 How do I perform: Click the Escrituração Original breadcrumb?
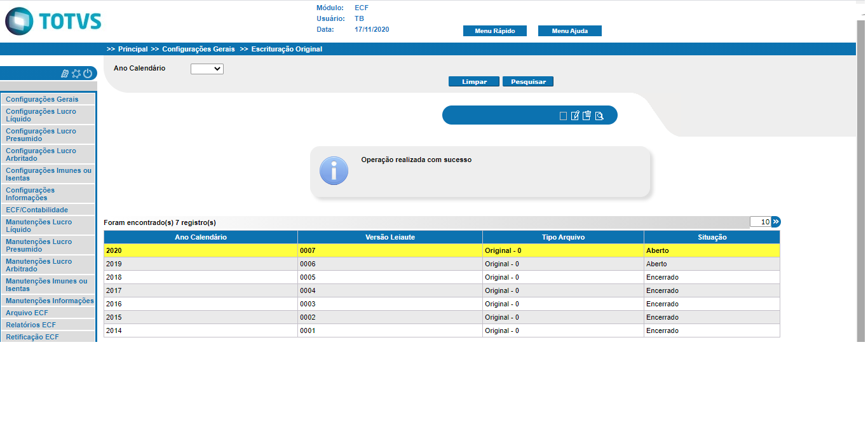[x=287, y=49]
